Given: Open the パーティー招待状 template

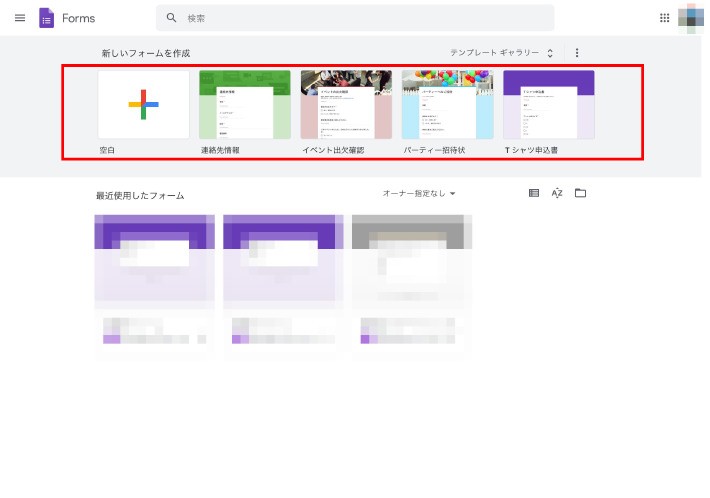Looking at the screenshot, I should point(447,105).
